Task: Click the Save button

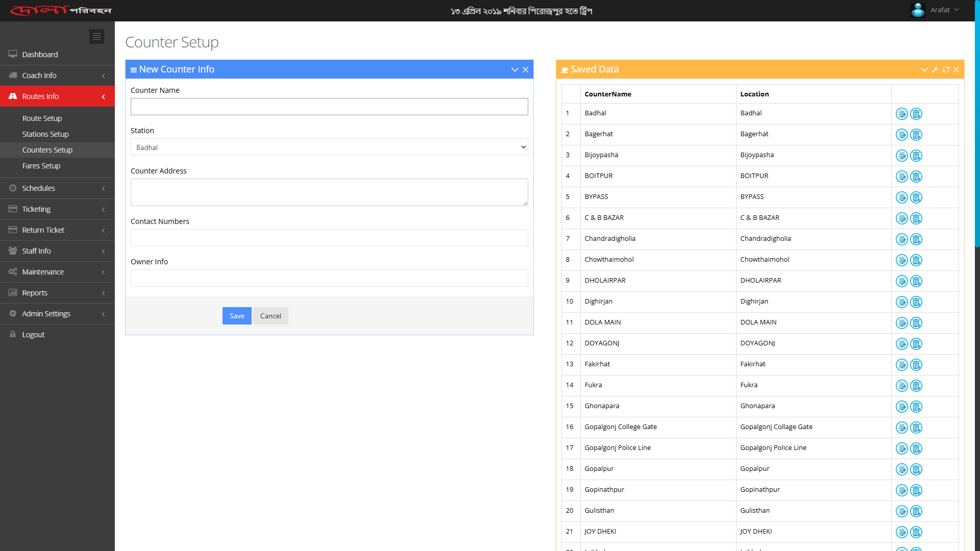Action: (237, 316)
